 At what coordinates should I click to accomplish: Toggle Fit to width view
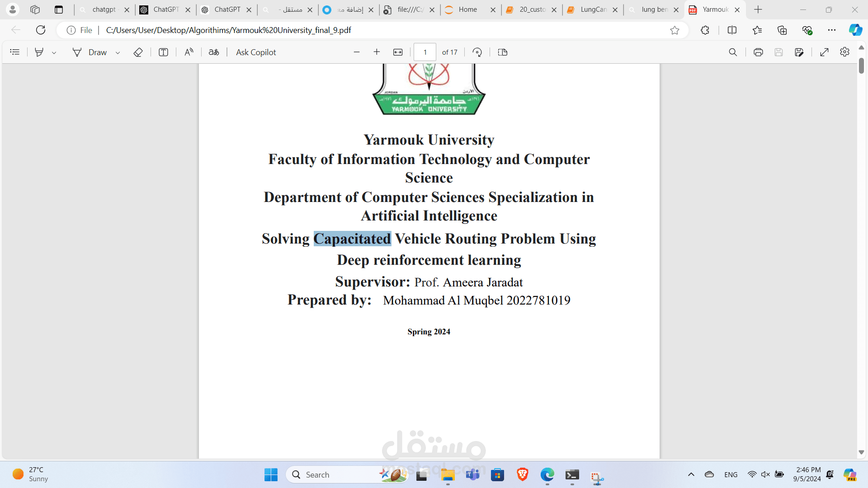click(x=398, y=52)
